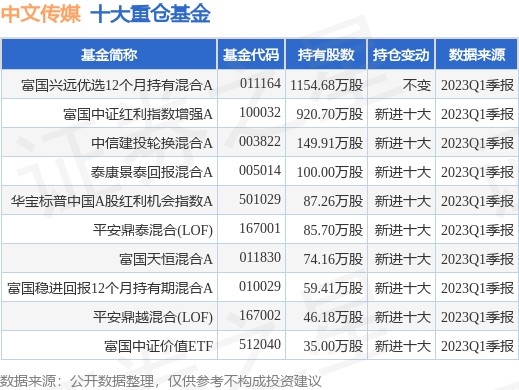Click 2023Q1季报 in the 167002 row
519x390 pixels.
tap(477, 317)
